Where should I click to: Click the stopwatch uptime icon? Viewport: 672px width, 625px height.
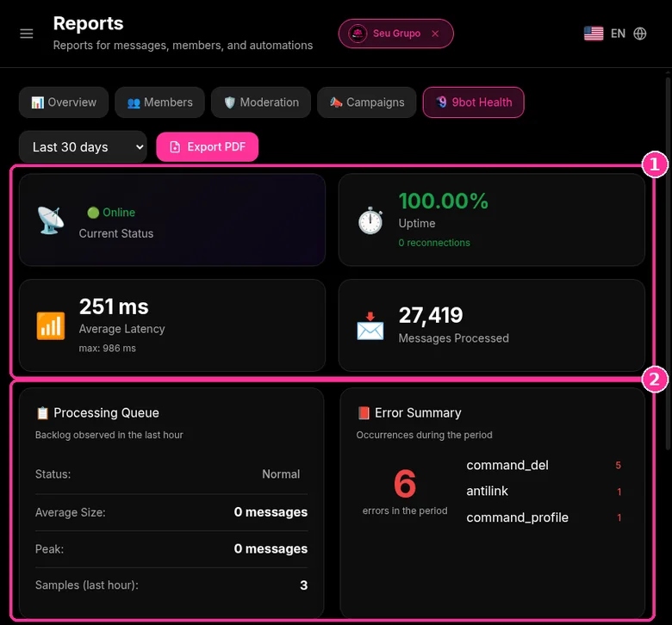(370, 220)
